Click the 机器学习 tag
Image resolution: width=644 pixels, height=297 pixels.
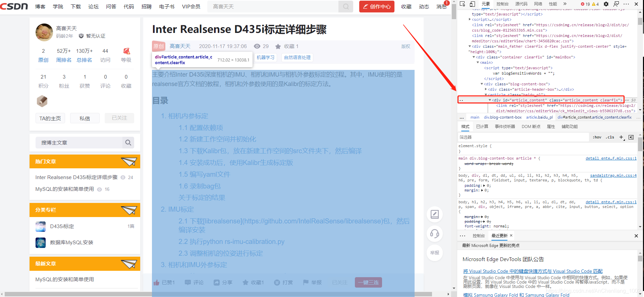pos(265,57)
